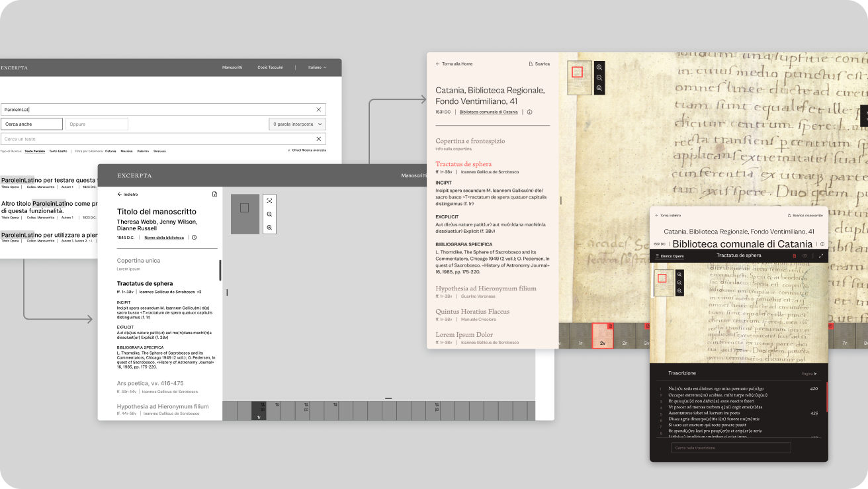Click the ParoleInLat search input

point(163,109)
